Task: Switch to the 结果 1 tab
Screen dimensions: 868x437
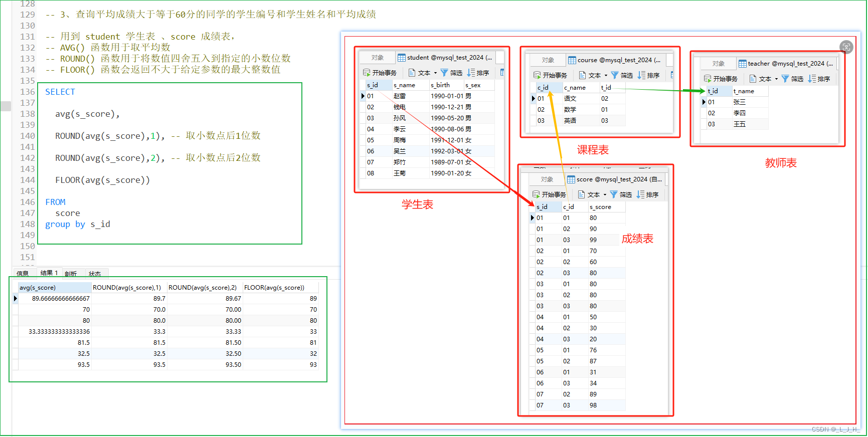Action: (49, 273)
